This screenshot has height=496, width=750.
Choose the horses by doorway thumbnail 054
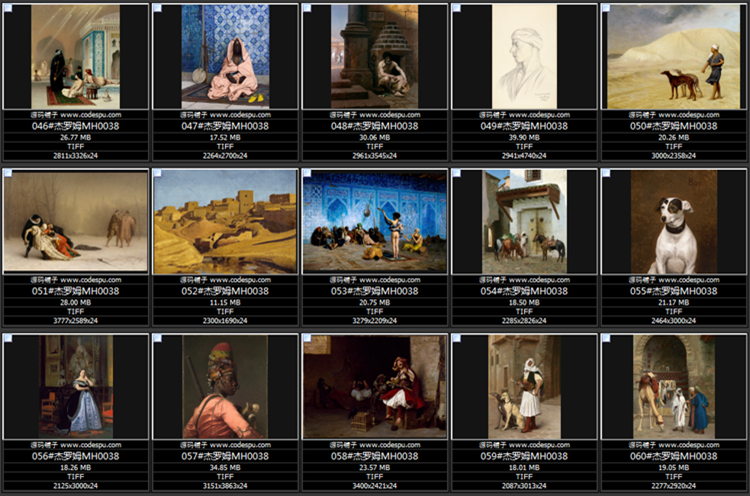coord(524,222)
